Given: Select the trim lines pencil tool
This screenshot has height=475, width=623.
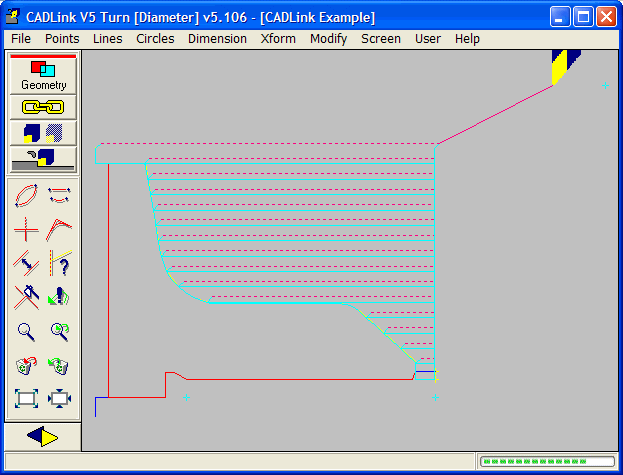Looking at the screenshot, I should point(26,297).
